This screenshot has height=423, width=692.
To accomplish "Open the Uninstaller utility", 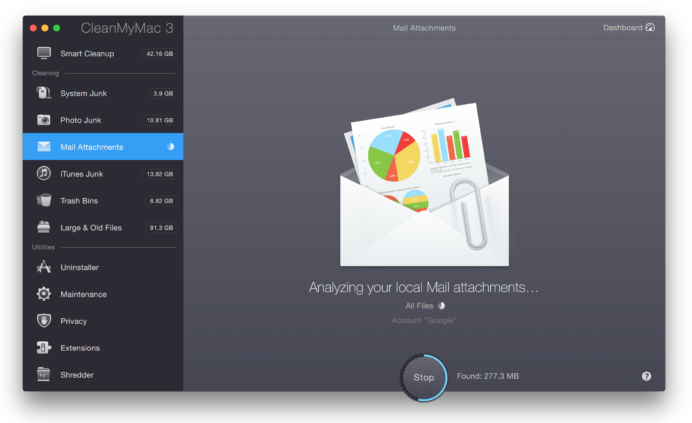I will tap(103, 267).
